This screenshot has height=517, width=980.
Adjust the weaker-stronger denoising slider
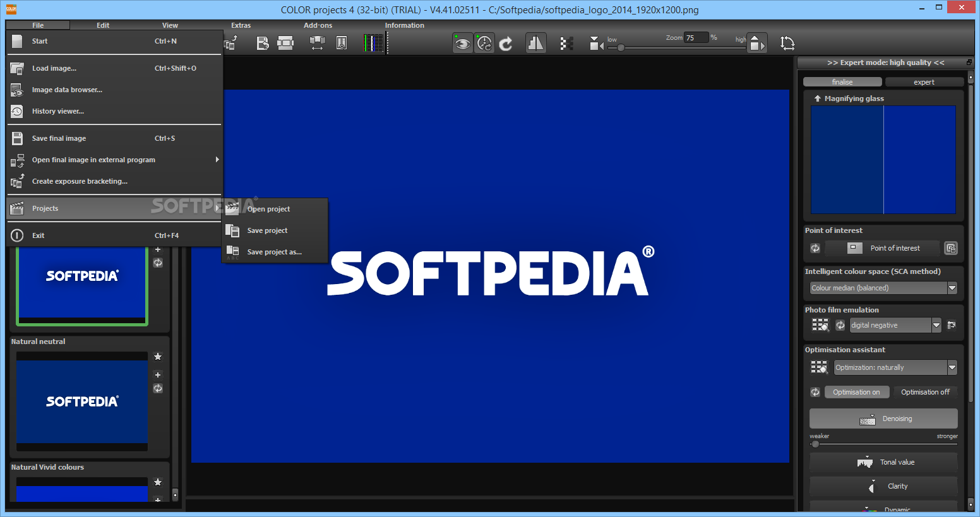click(815, 444)
